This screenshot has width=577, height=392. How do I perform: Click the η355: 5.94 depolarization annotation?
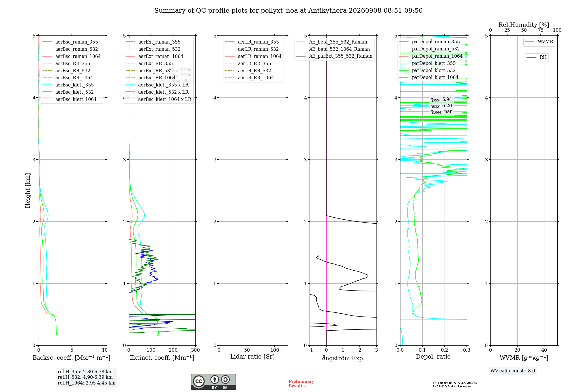[441, 99]
